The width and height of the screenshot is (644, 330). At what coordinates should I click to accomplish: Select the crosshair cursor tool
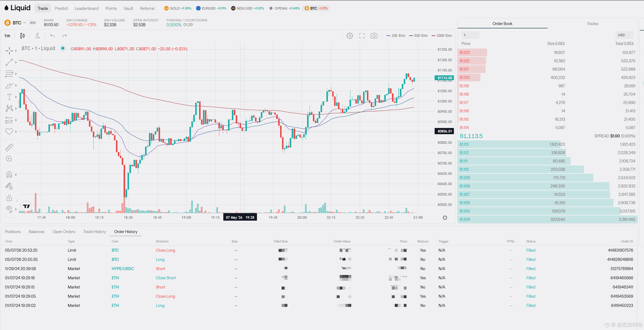[9, 51]
